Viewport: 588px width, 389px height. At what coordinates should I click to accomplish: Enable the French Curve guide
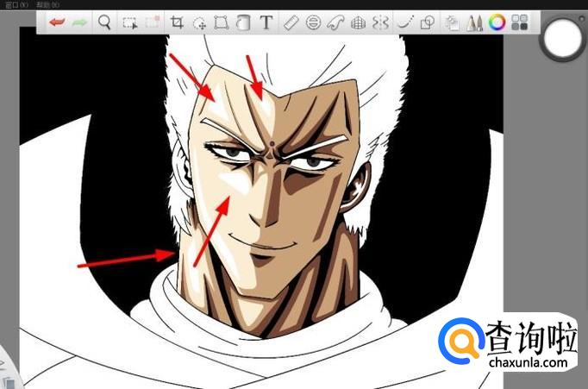click(335, 23)
